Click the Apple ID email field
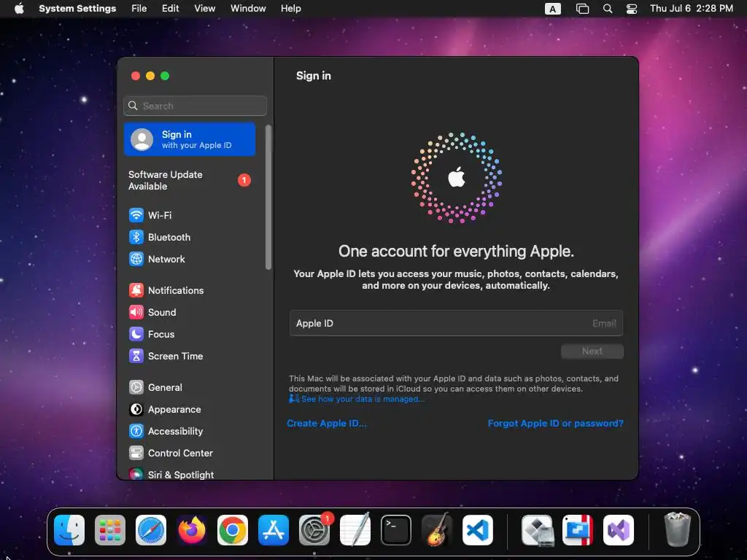Image resolution: width=747 pixels, height=560 pixels. [x=457, y=323]
